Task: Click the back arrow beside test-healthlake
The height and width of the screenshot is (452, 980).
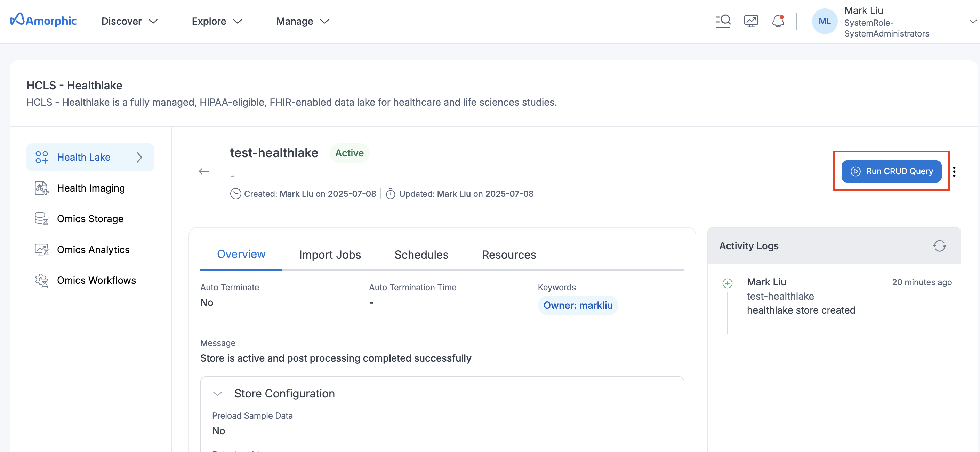Action: click(204, 172)
